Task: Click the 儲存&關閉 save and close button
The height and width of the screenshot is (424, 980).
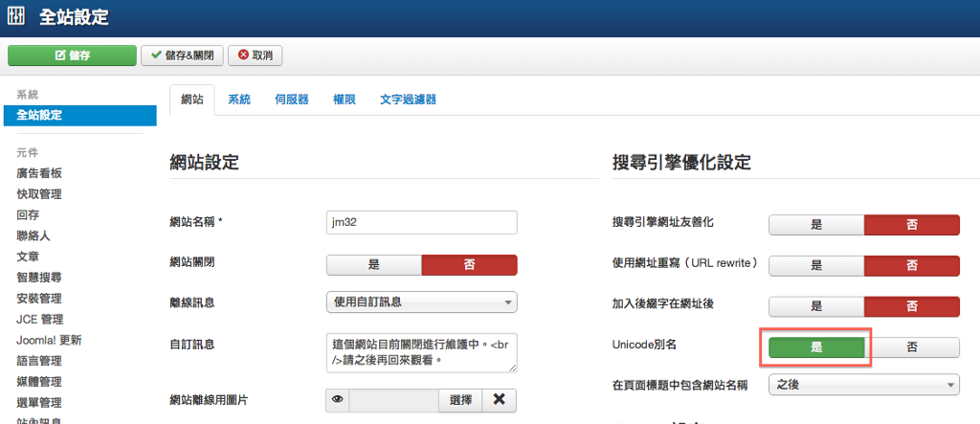Action: [x=182, y=56]
